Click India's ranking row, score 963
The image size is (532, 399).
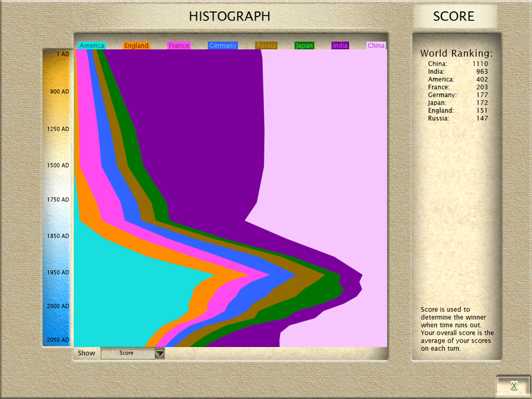click(458, 72)
